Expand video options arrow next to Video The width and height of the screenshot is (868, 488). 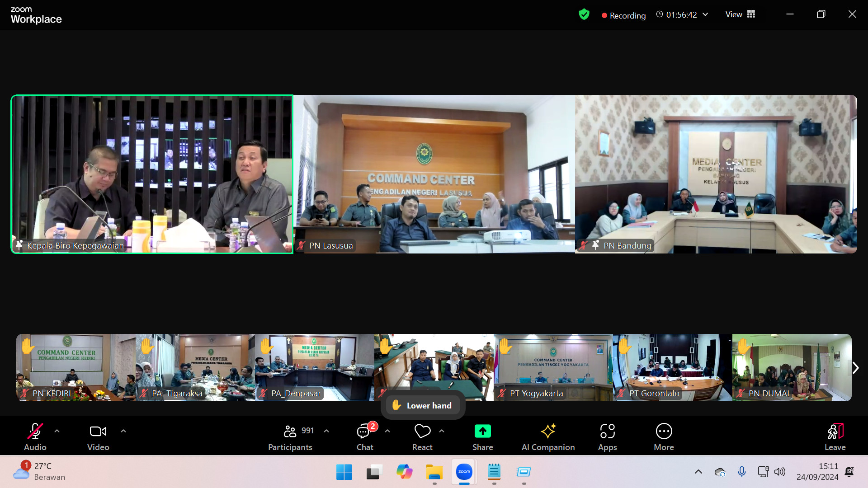pos(123,431)
